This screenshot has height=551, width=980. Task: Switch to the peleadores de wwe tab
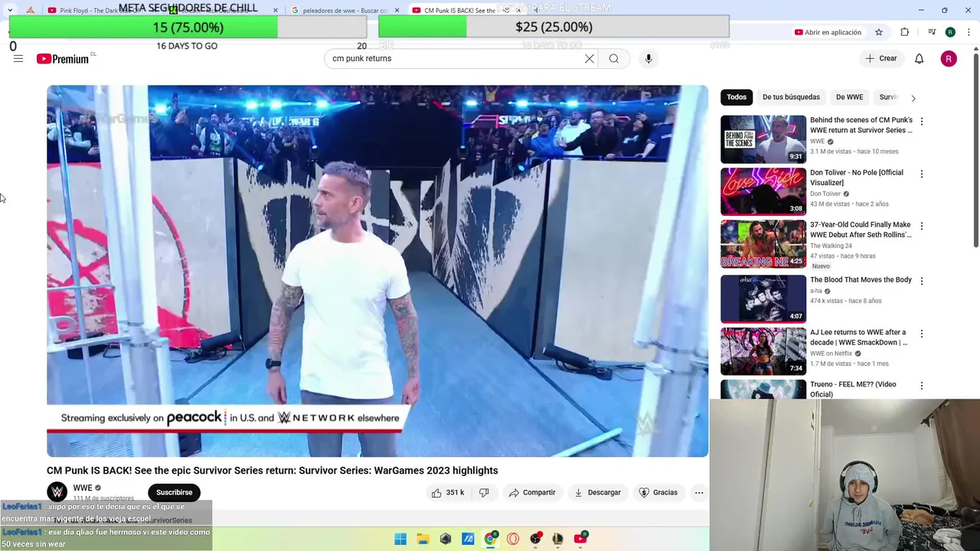click(345, 10)
